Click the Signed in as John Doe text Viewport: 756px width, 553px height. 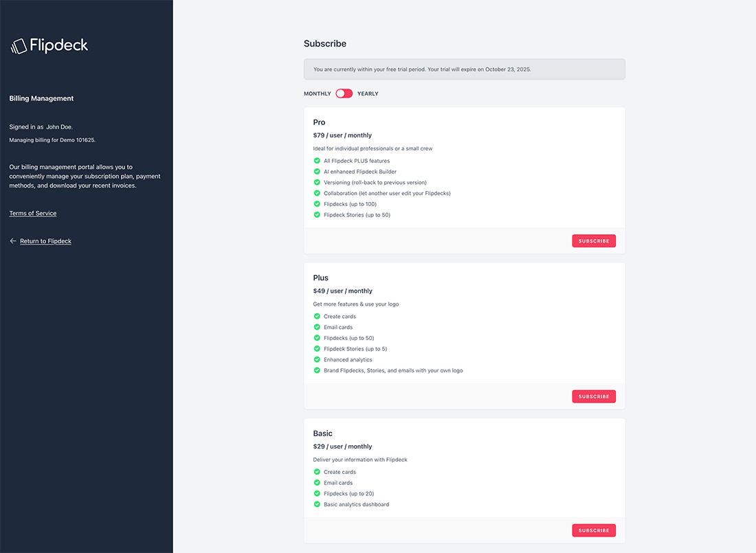[x=40, y=126]
